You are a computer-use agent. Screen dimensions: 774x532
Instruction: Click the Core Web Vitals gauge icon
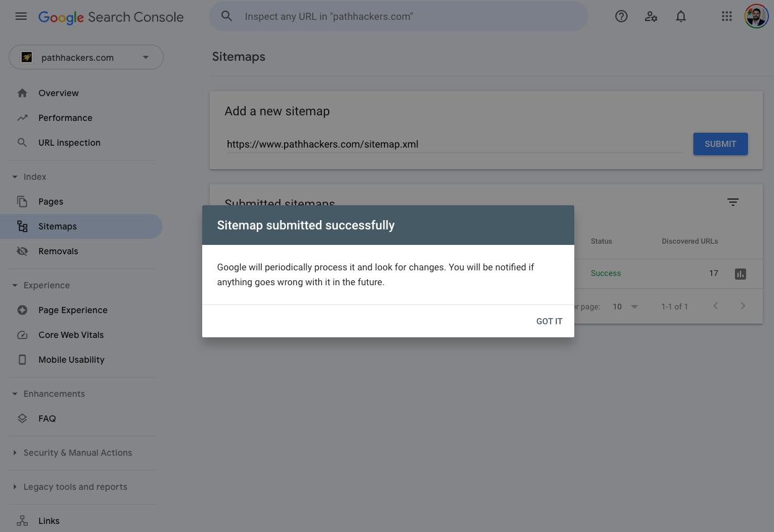(x=22, y=335)
